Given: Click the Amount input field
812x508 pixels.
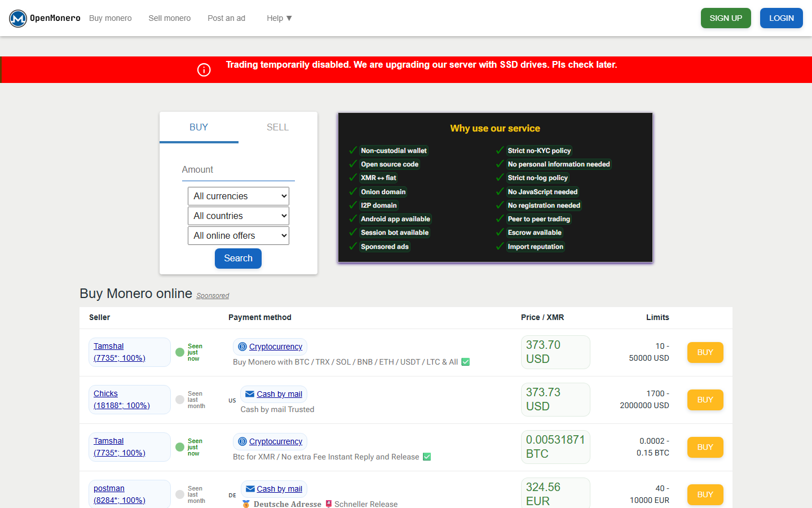Looking at the screenshot, I should [x=239, y=170].
